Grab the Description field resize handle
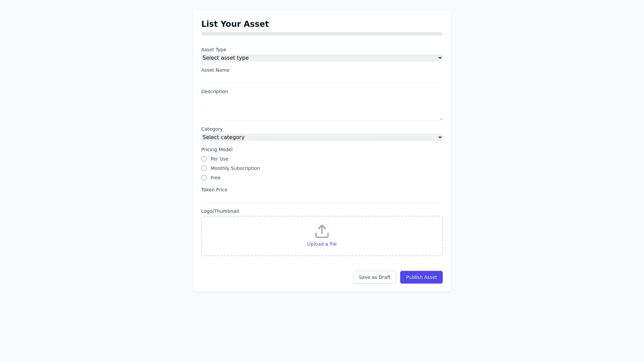The height and width of the screenshot is (362, 644). pyautogui.click(x=441, y=118)
